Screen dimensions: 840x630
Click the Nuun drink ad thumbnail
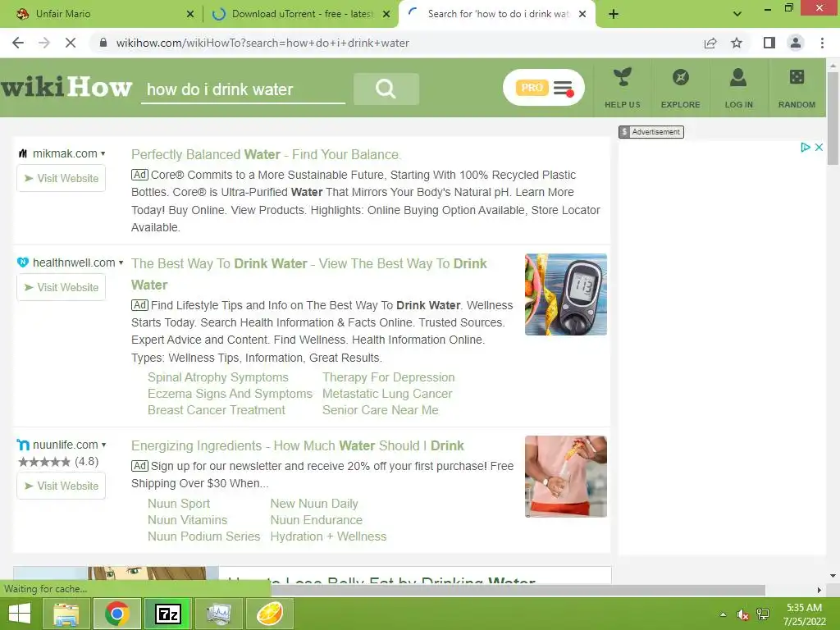coord(566,477)
